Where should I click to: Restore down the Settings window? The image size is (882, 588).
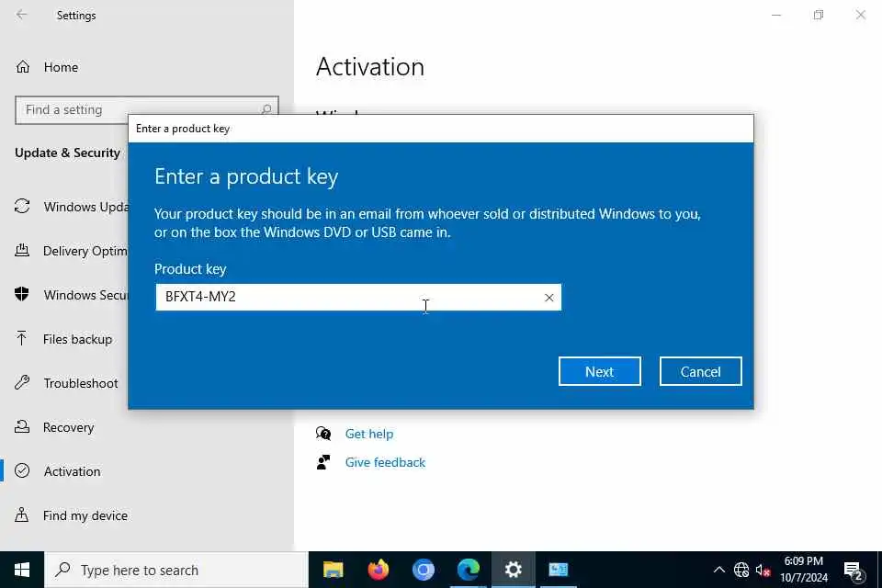point(819,16)
